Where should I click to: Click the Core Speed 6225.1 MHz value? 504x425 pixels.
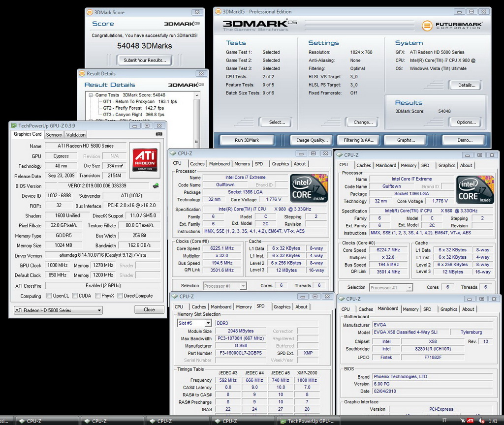(x=222, y=248)
